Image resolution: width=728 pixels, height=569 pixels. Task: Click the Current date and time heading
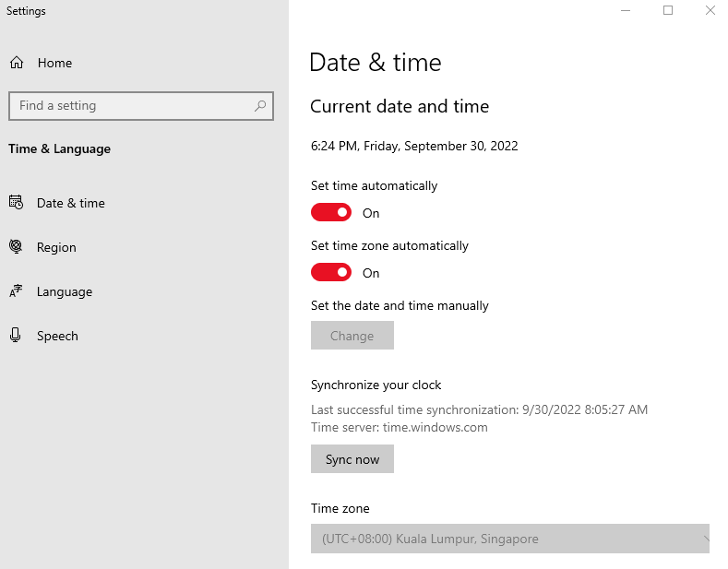click(400, 106)
